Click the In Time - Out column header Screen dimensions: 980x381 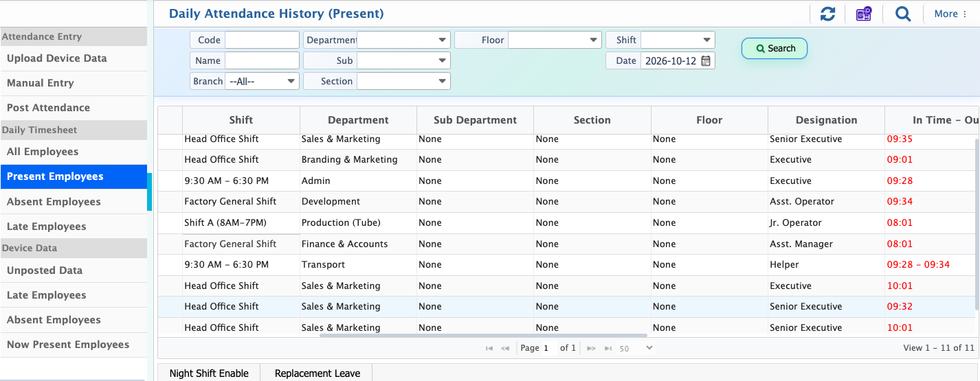coord(932,120)
